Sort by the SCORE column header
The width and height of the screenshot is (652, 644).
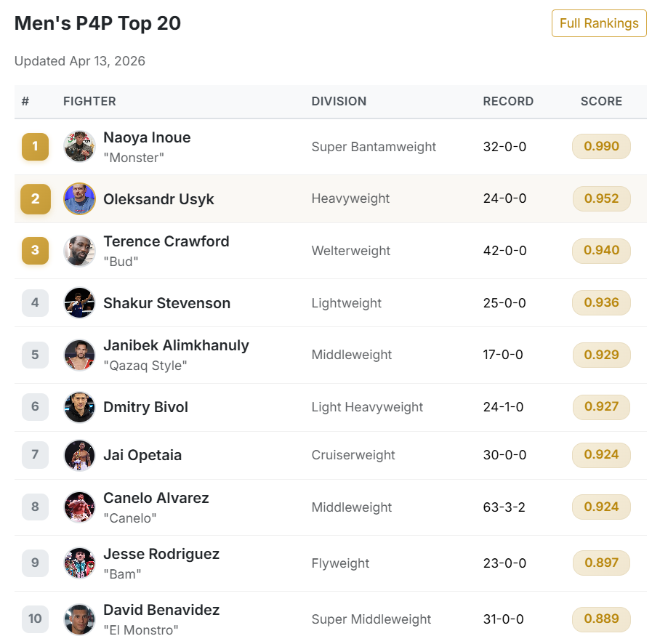[x=601, y=102]
